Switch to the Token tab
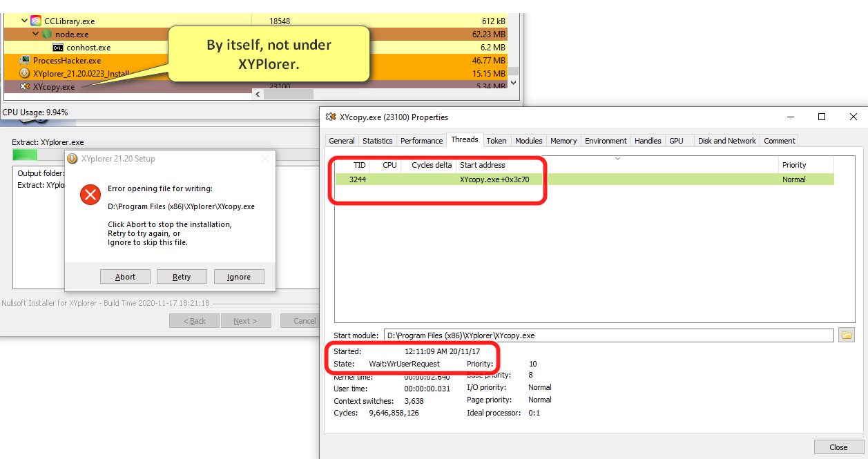 [x=496, y=141]
